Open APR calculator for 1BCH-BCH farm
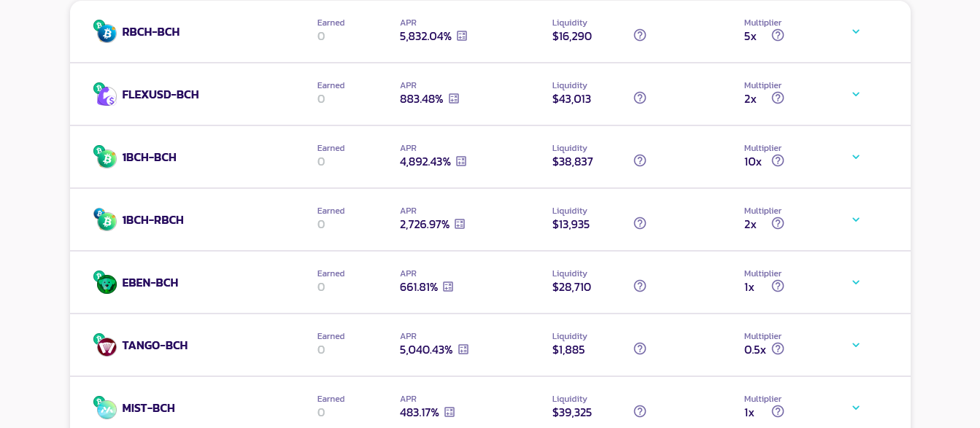The width and height of the screenshot is (980, 428). tap(461, 161)
